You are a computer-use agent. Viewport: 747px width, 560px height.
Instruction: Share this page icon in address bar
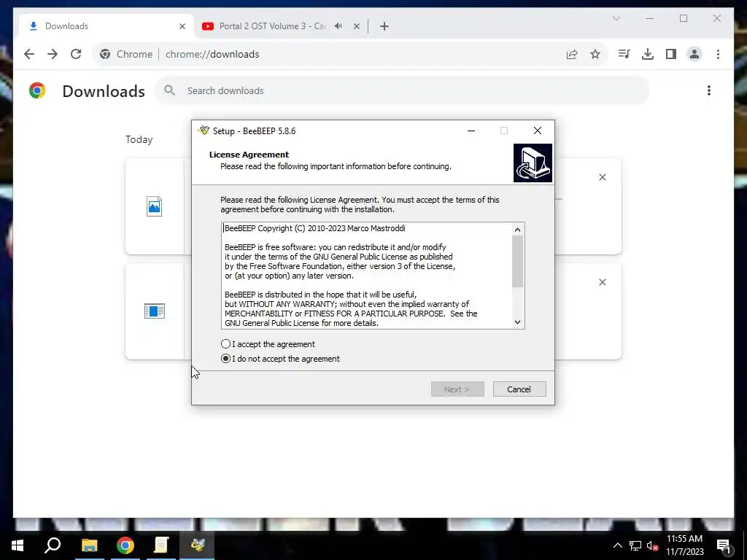[x=572, y=54]
